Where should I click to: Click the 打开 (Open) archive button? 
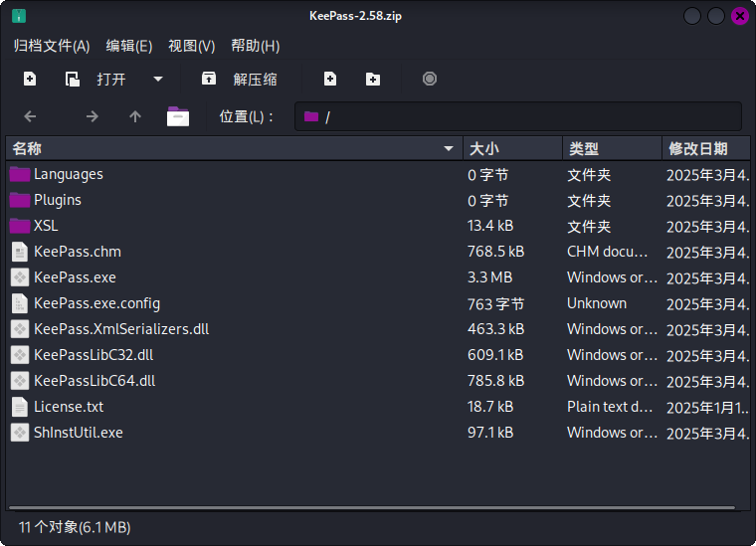pyautogui.click(x=97, y=79)
